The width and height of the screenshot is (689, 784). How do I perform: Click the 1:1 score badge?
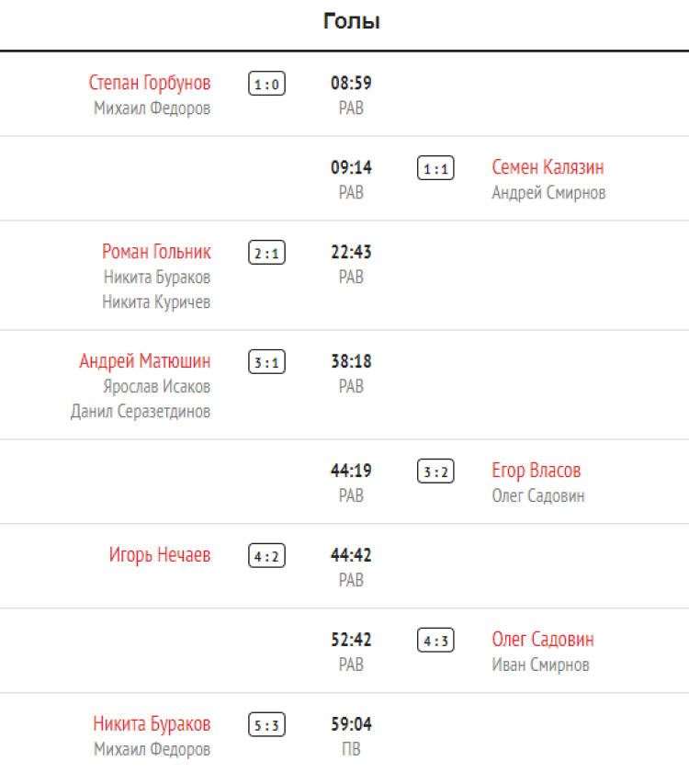(x=435, y=169)
